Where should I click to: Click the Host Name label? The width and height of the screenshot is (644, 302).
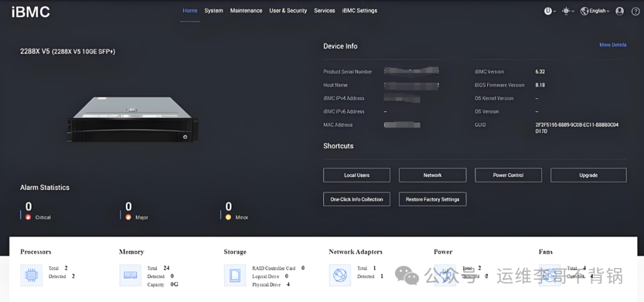coord(335,85)
